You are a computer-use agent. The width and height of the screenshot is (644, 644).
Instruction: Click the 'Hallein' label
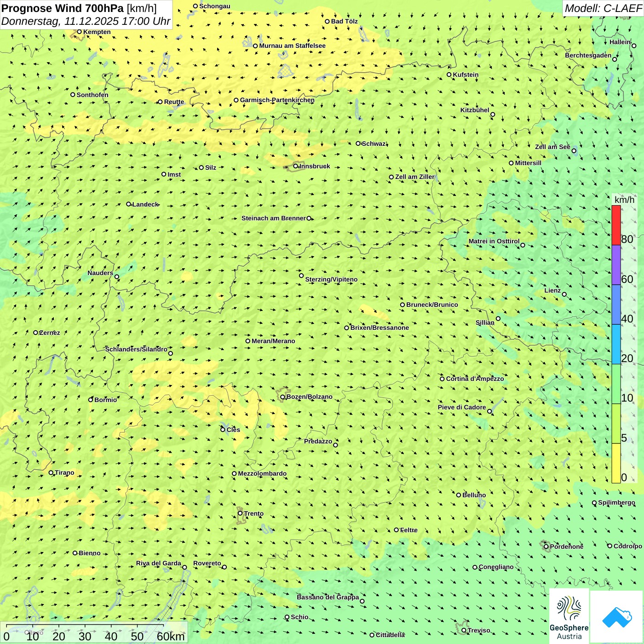[x=620, y=42]
